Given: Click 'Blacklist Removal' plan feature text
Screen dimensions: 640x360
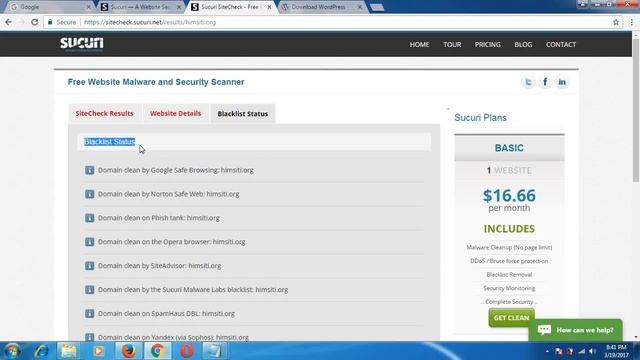Looking at the screenshot, I should click(x=509, y=275).
